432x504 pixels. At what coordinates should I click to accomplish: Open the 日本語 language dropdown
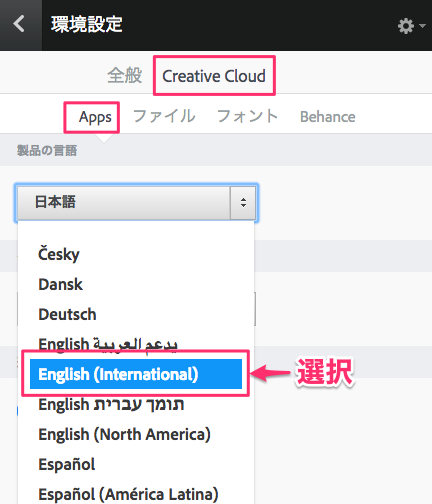click(137, 203)
